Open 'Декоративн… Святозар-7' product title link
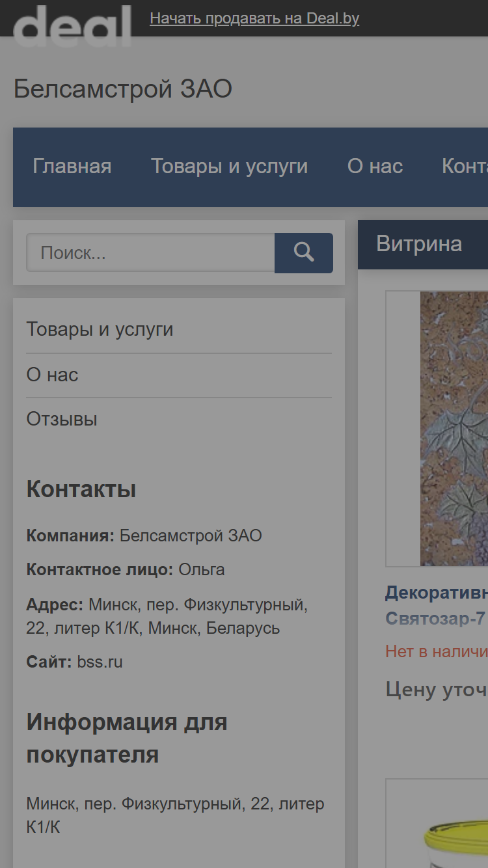488x868 pixels. 437,605
